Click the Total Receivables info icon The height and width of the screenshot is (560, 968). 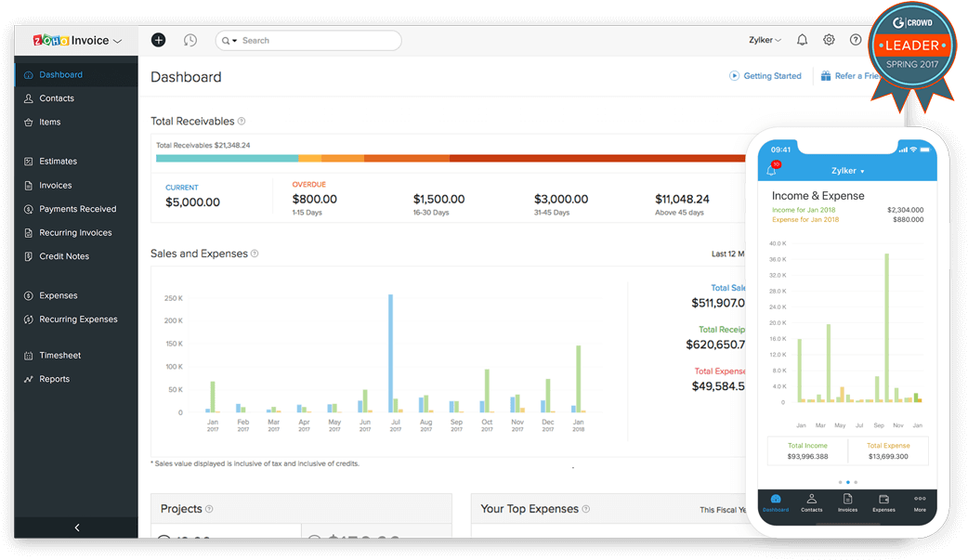click(x=242, y=121)
